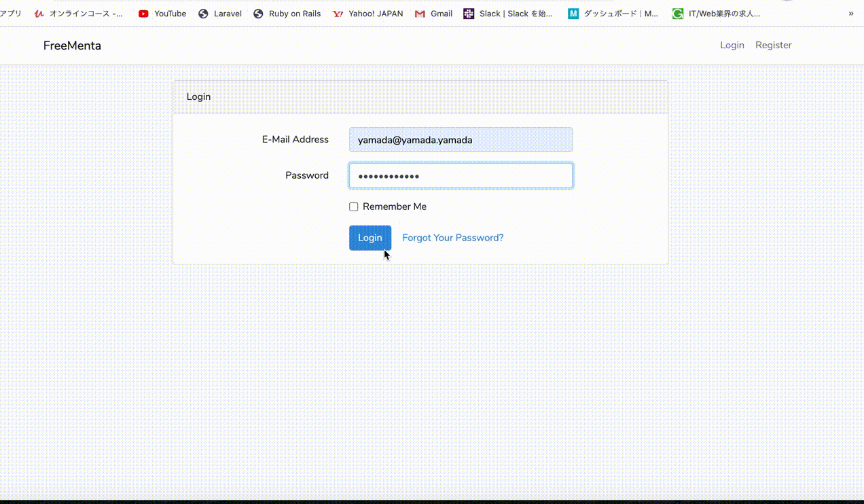Open the Yahoo! JAPAN bookmark

(x=367, y=13)
